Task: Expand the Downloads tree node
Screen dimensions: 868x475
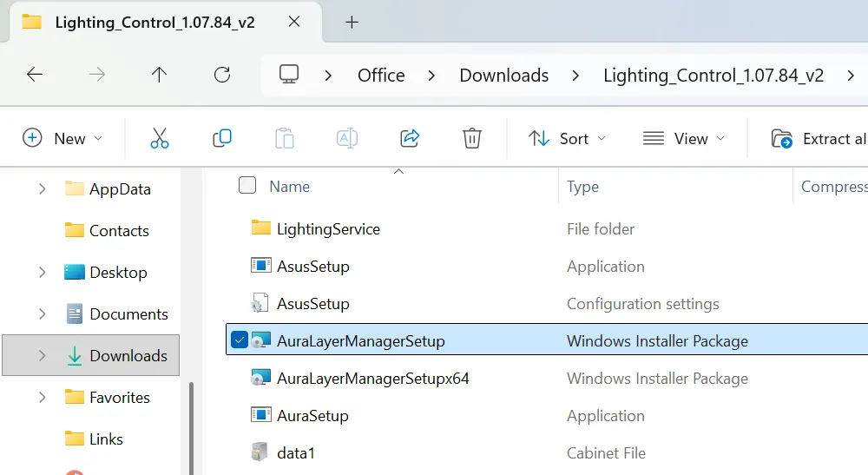Action: pos(42,355)
